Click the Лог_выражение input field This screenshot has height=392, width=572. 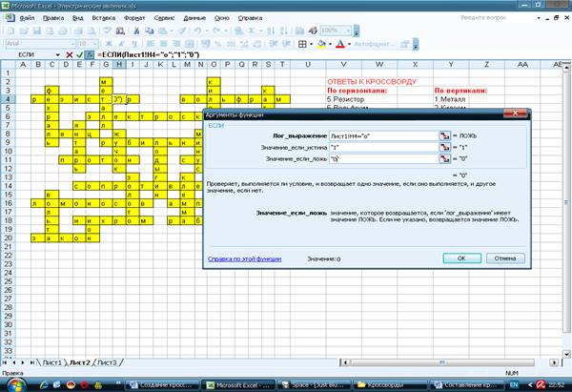pyautogui.click(x=381, y=137)
